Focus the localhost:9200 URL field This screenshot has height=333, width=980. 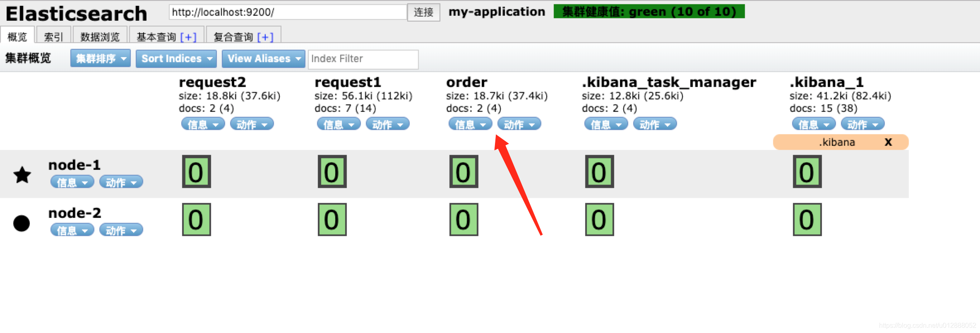point(288,12)
